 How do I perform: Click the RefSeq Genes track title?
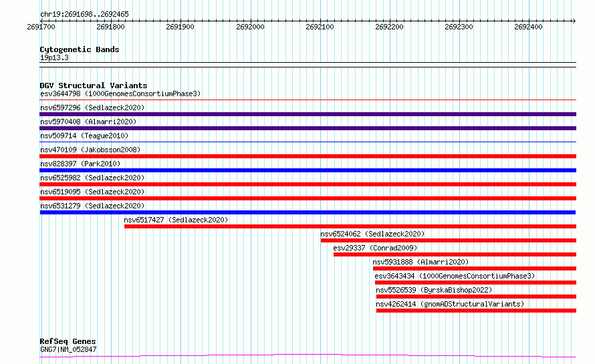pyautogui.click(x=68, y=341)
